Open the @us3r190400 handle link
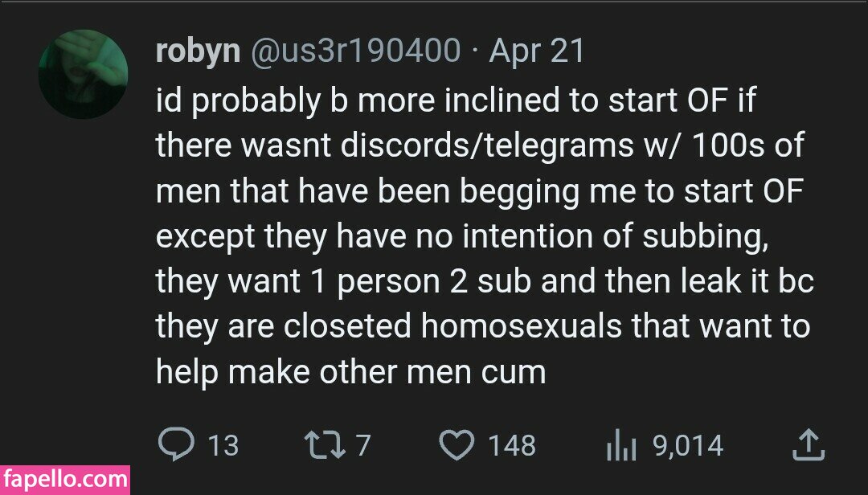Viewport: 868px width, 495px height. (x=356, y=51)
